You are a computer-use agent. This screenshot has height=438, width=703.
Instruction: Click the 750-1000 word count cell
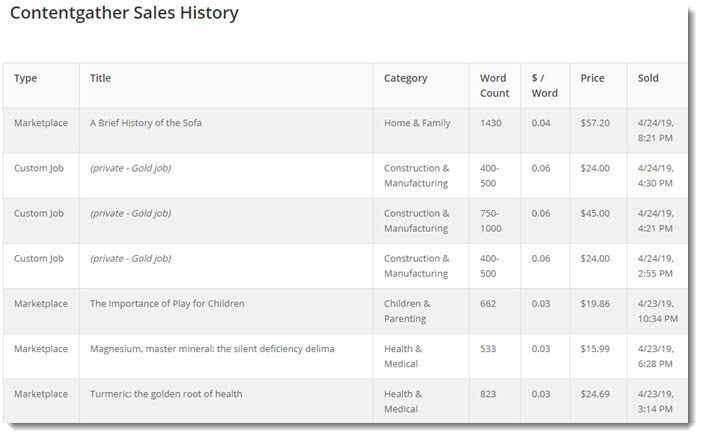[491, 221]
